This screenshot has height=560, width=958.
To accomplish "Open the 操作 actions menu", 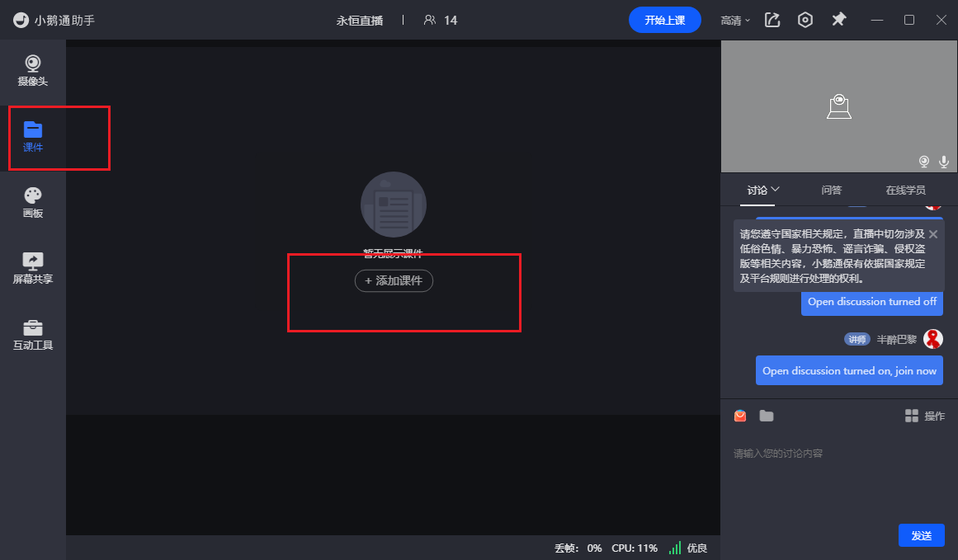I will click(924, 416).
